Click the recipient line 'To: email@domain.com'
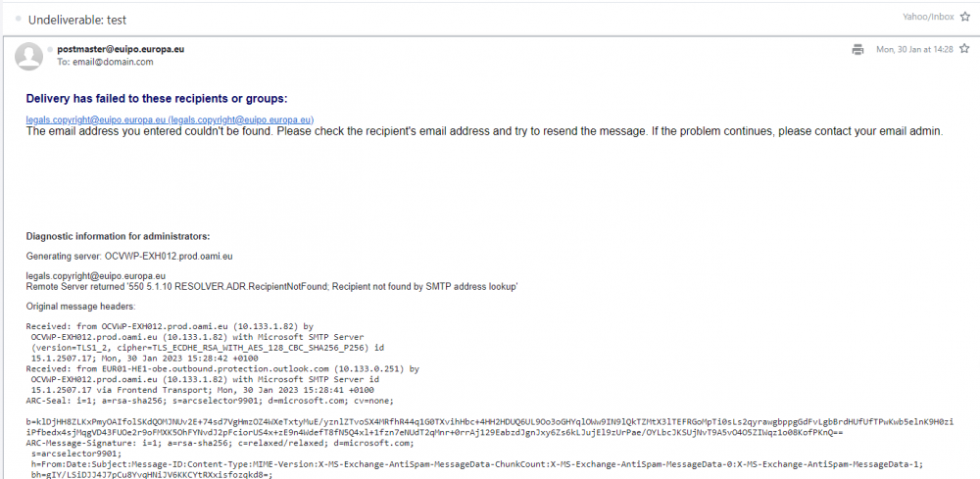Screen dimensions: 980x479 point(105,62)
